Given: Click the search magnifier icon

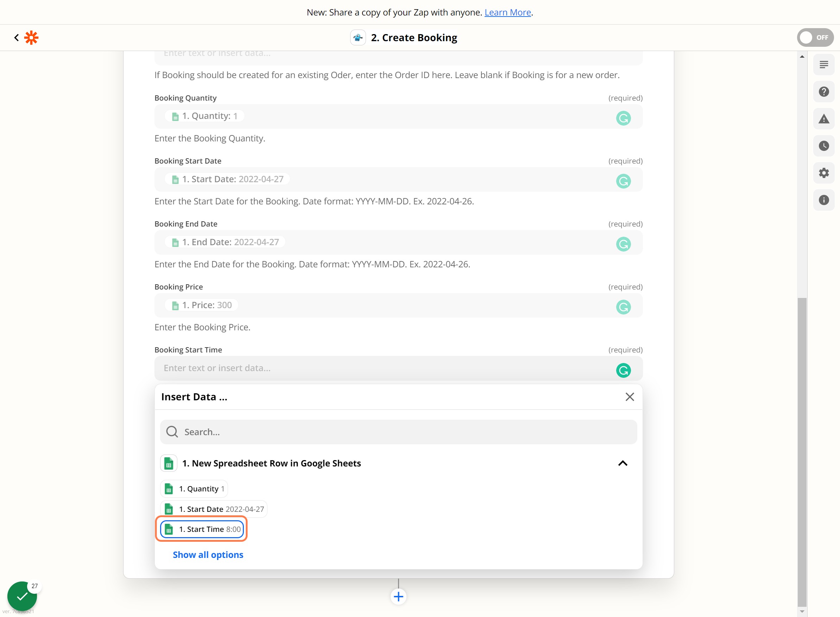Looking at the screenshot, I should coord(172,432).
